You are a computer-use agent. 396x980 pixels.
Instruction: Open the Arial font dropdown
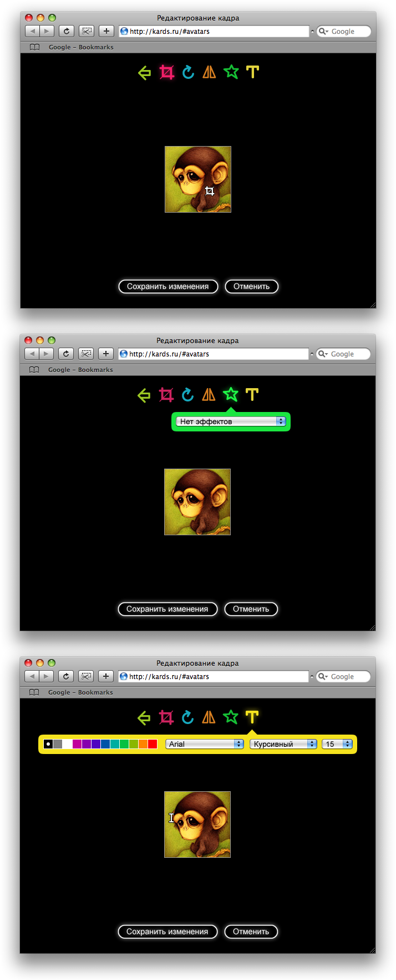coord(205,744)
